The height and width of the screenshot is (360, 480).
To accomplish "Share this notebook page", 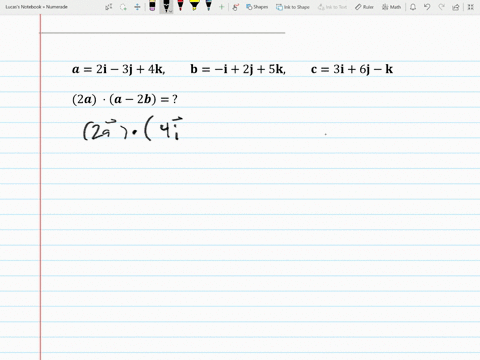I will (456, 7).
